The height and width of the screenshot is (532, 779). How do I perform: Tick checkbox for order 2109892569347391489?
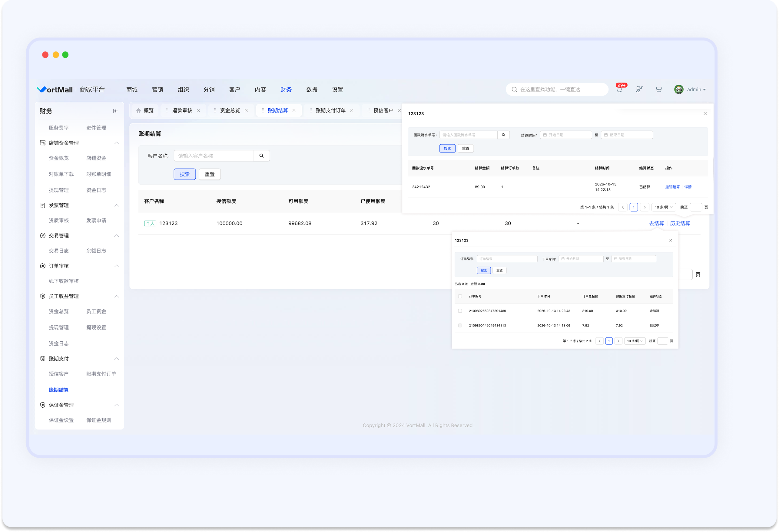(x=460, y=311)
